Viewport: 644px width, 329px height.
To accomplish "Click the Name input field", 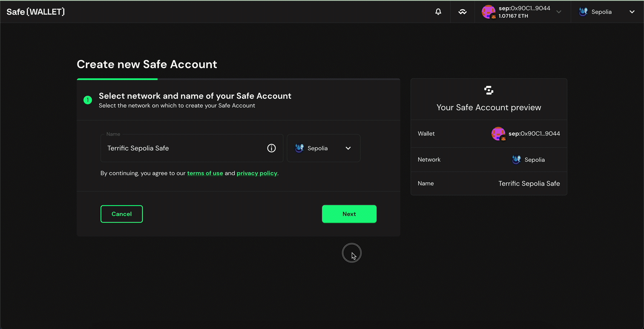I will (x=192, y=148).
